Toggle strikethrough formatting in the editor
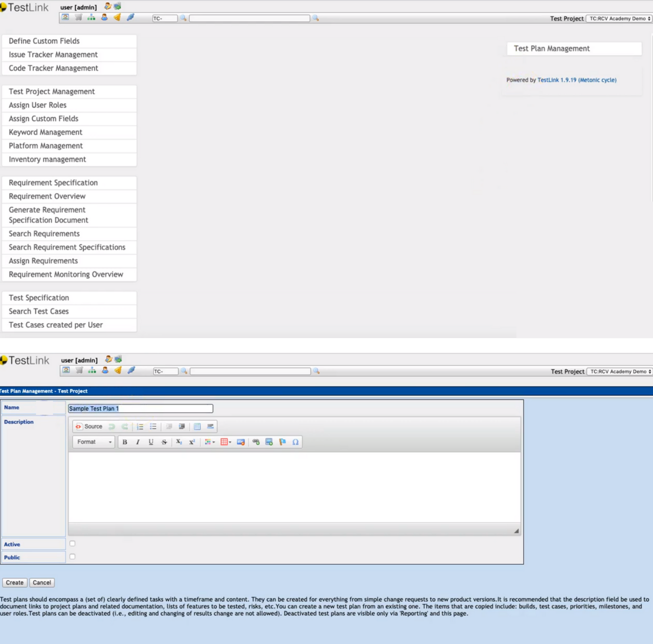Viewport: 653px width, 644px height. point(164,442)
